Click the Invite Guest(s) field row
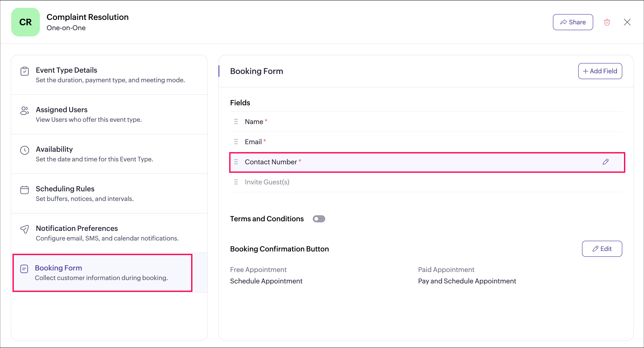The image size is (644, 348). point(400,182)
